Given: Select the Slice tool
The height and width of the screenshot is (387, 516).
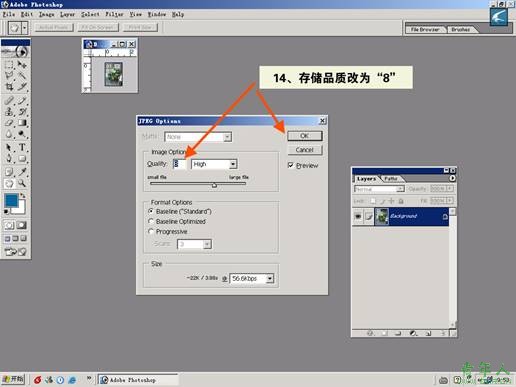Looking at the screenshot, I should pyautogui.click(x=22, y=87).
